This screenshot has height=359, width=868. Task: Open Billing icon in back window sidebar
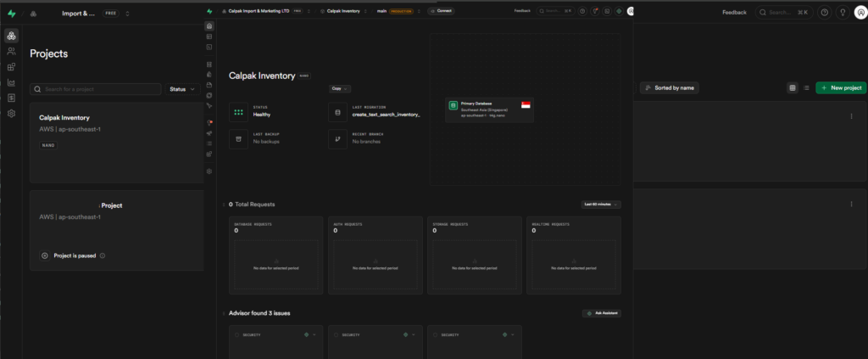tap(12, 98)
